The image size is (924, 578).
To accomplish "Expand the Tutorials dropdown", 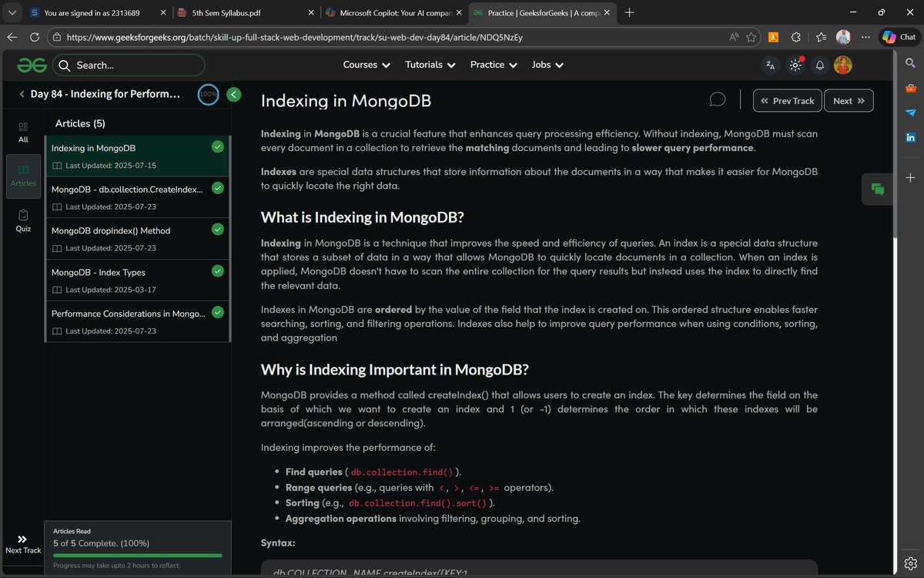I will pyautogui.click(x=430, y=65).
